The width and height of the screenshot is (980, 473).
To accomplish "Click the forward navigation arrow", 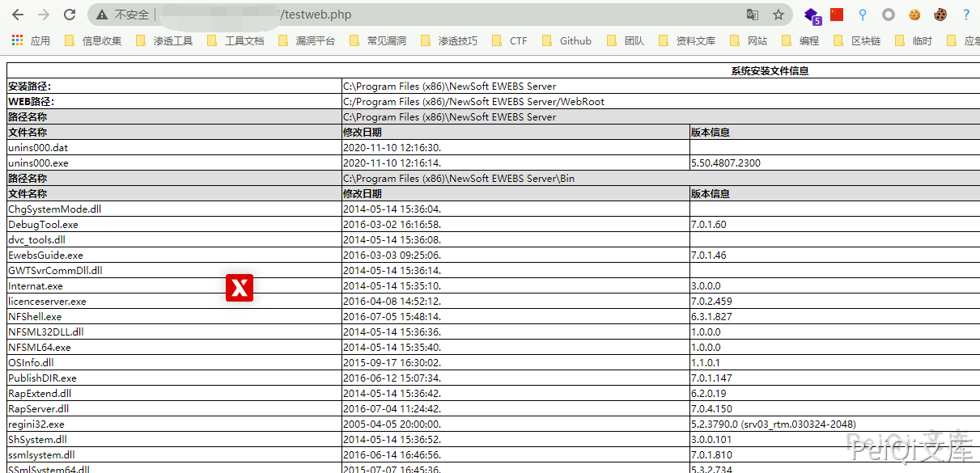I will tap(44, 15).
